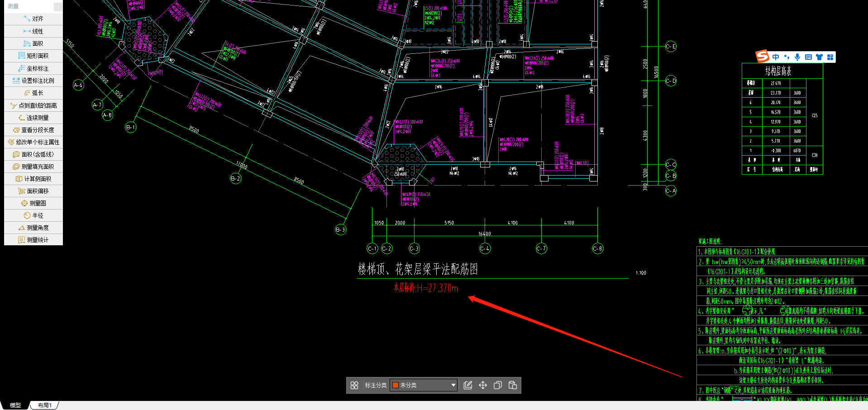Click the 结构层高表 table title

(778, 71)
